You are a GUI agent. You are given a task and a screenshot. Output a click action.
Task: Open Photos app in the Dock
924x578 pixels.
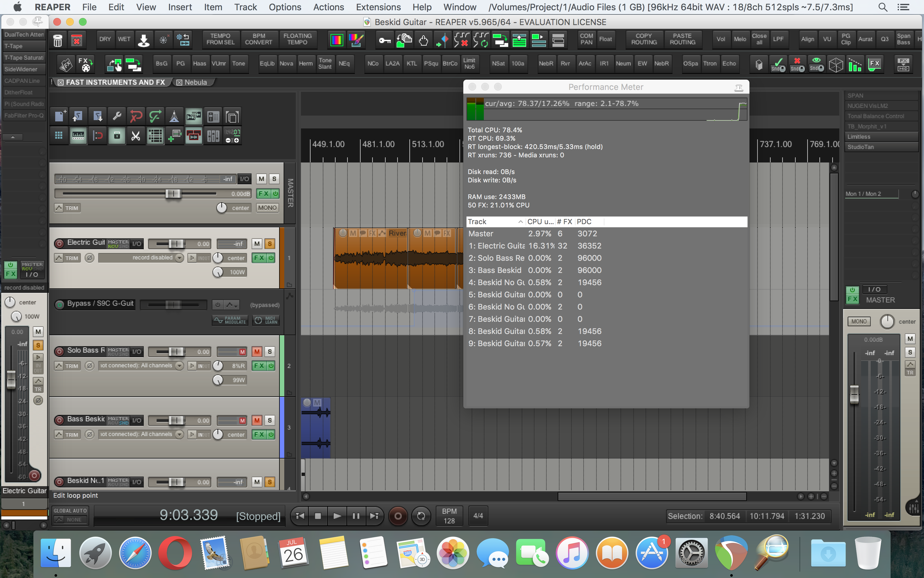pos(452,553)
